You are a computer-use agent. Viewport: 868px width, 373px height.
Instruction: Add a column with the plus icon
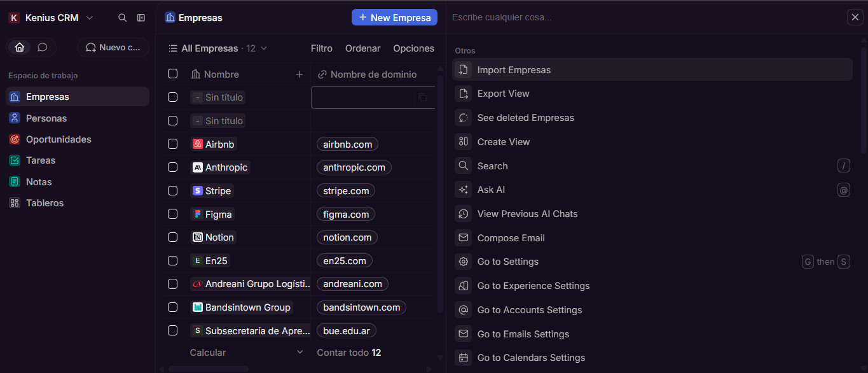click(x=300, y=74)
